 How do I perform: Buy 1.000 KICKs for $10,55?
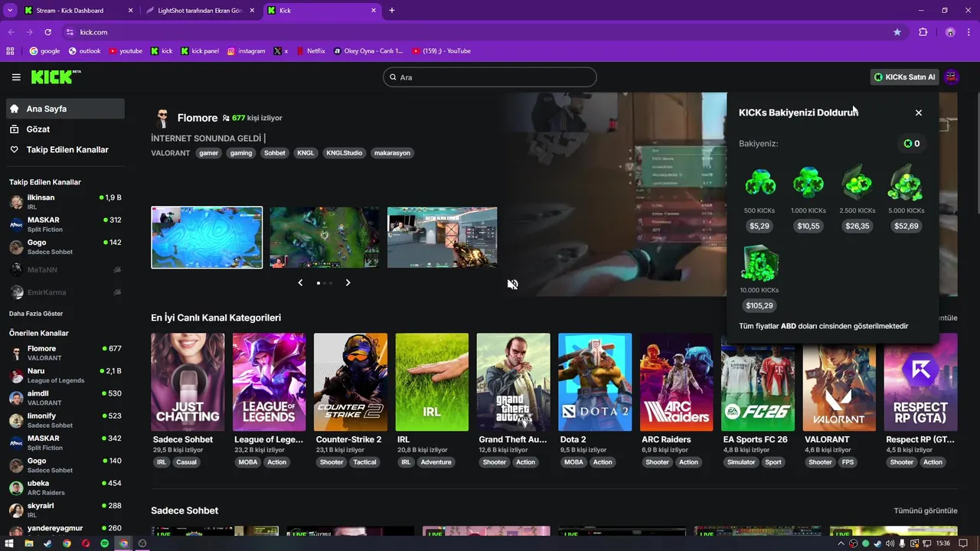point(808,227)
